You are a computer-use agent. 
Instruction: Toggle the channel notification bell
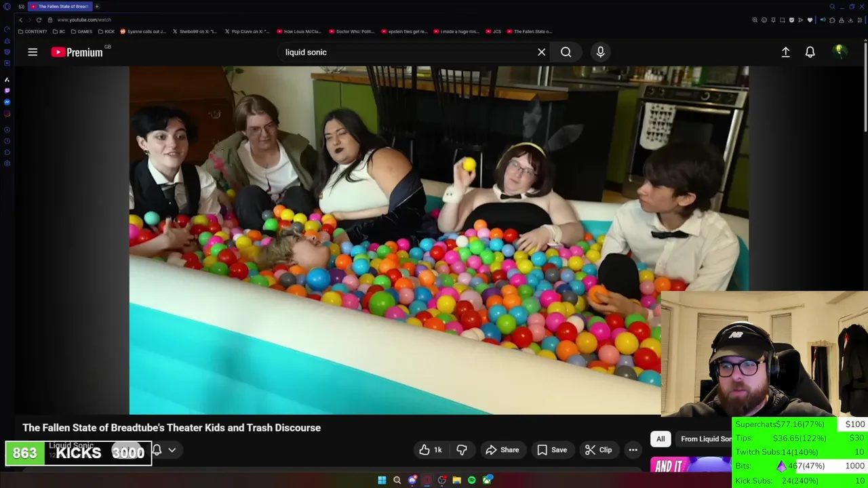tap(157, 450)
